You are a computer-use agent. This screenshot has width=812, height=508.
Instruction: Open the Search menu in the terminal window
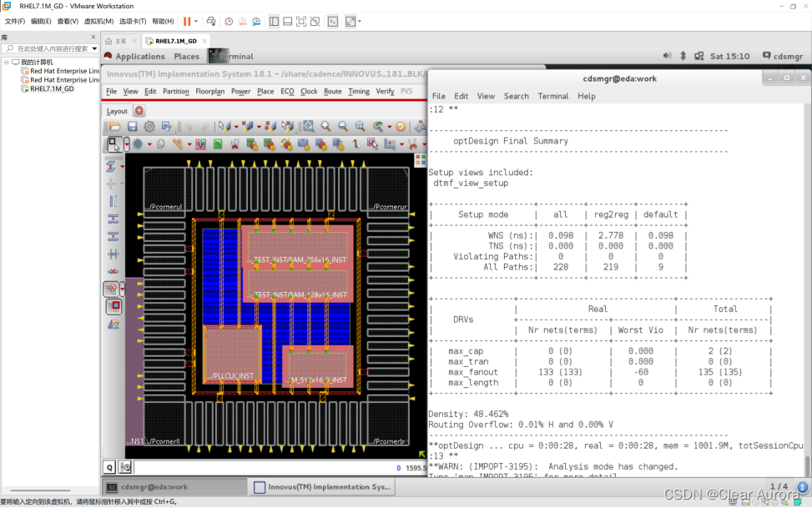517,96
